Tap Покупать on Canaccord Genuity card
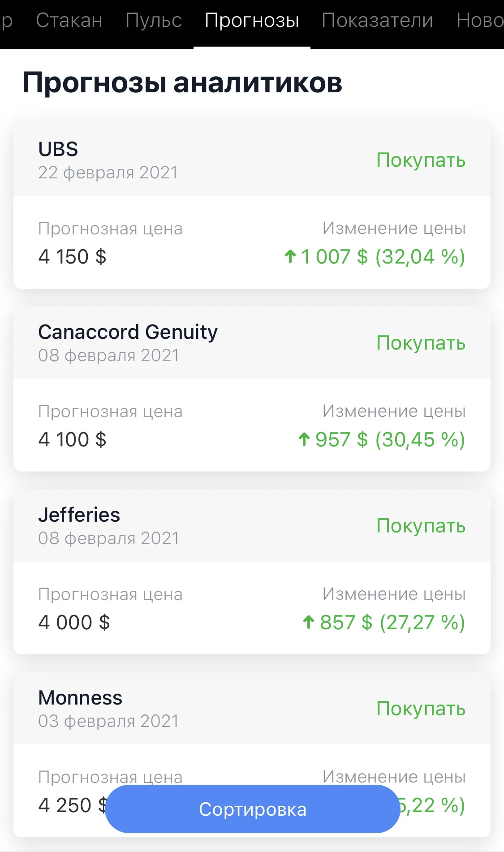 pos(421,343)
